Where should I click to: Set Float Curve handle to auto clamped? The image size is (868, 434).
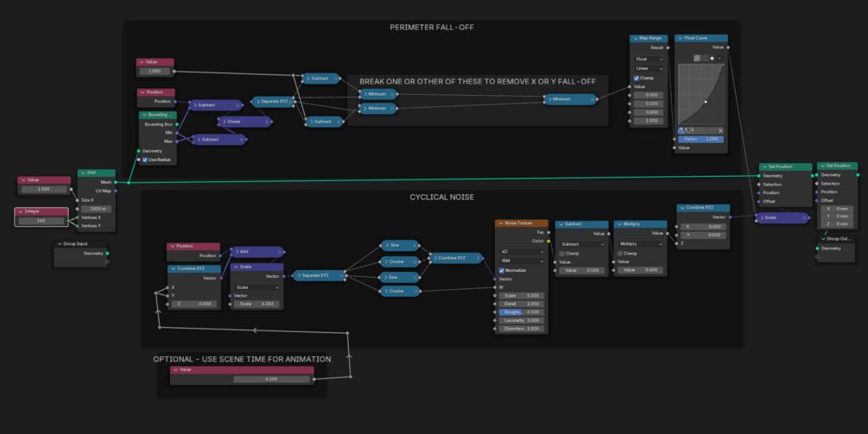[x=692, y=130]
